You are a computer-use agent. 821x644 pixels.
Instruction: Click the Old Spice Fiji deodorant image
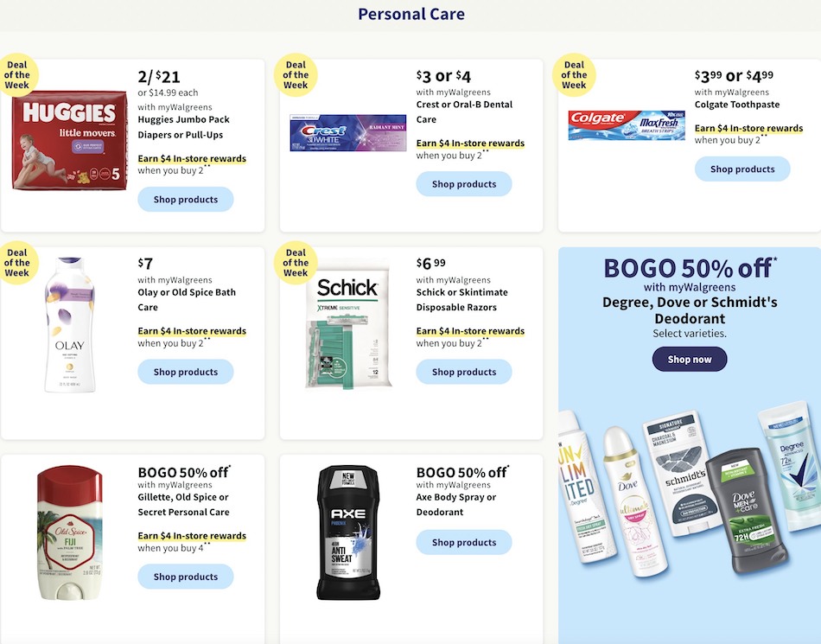tap(70, 532)
